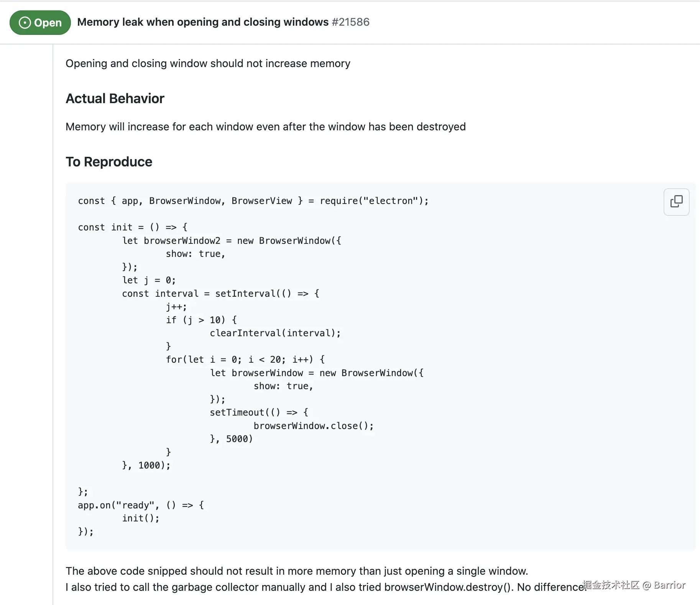Click the circle-dot icon in Open badge
Viewport: 700px width, 605px height.
click(25, 23)
